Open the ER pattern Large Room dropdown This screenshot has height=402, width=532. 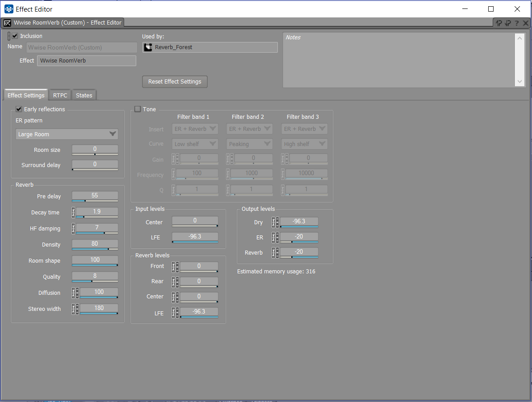[67, 134]
